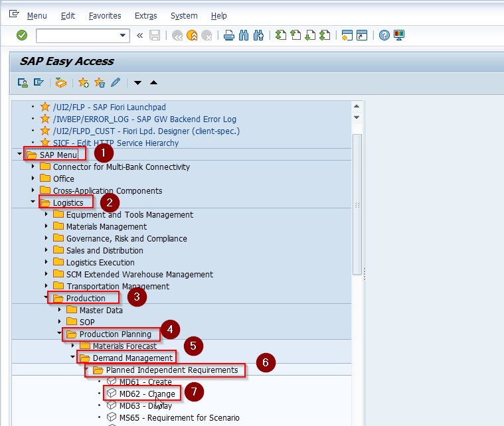
Task: Select the Transportation Management tree item
Action: (118, 286)
